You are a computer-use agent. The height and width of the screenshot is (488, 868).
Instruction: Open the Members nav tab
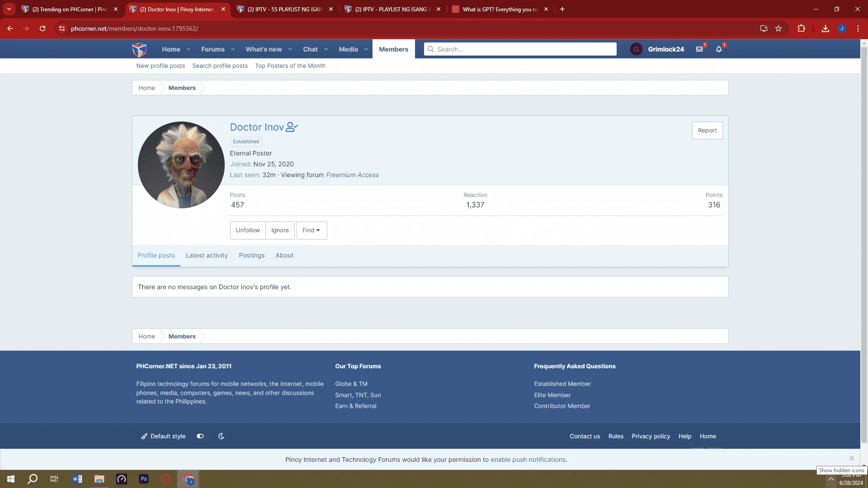393,49
